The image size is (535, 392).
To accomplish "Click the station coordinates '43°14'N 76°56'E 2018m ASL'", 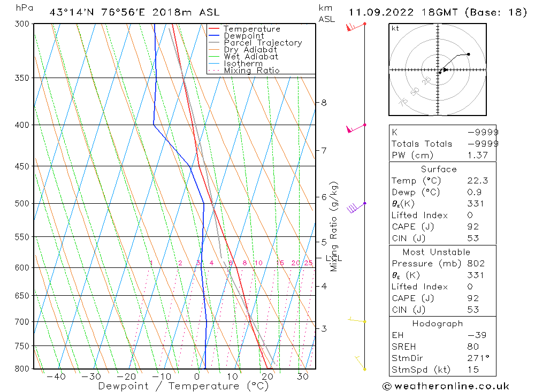I will tap(134, 12).
